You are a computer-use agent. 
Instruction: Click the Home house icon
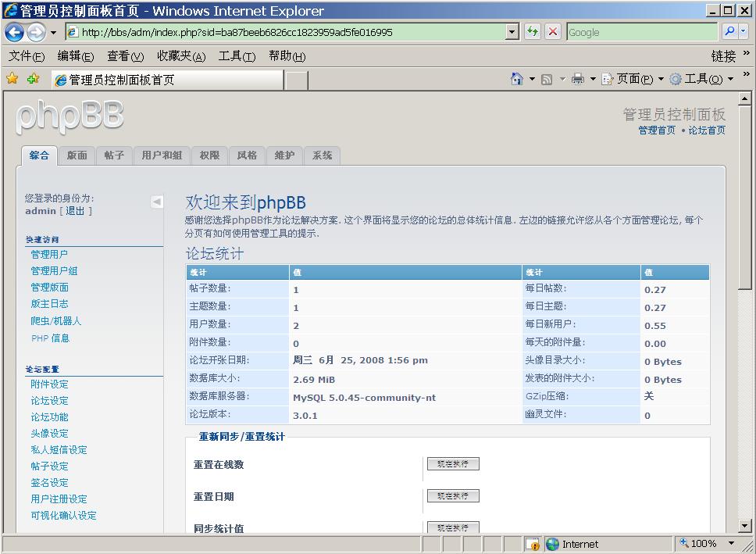point(516,79)
